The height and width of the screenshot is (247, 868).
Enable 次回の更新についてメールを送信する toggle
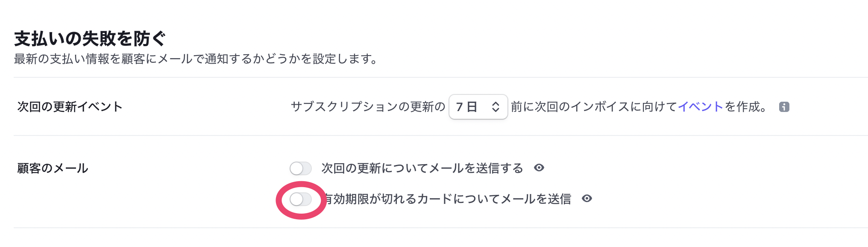tap(300, 168)
